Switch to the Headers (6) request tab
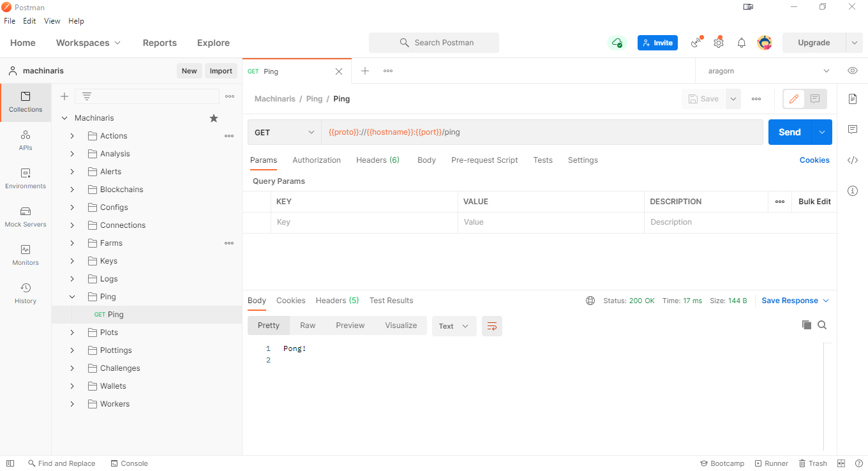This screenshot has width=868, height=471. click(x=378, y=160)
